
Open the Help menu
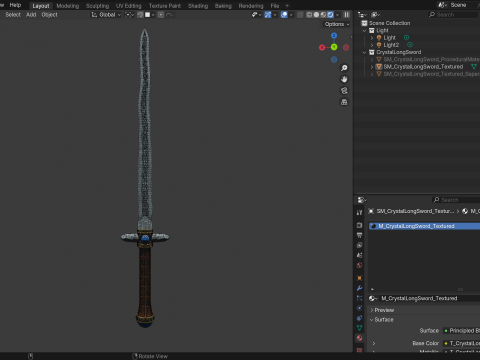click(x=15, y=5)
